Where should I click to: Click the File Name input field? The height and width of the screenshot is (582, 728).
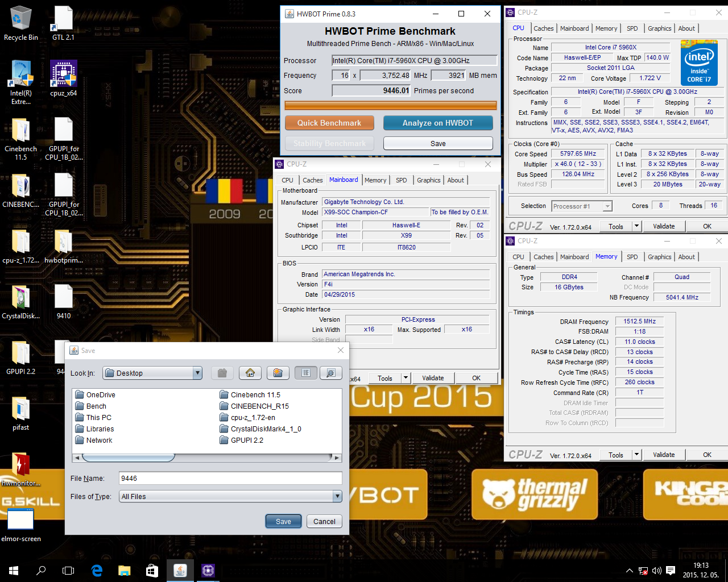tap(230, 478)
